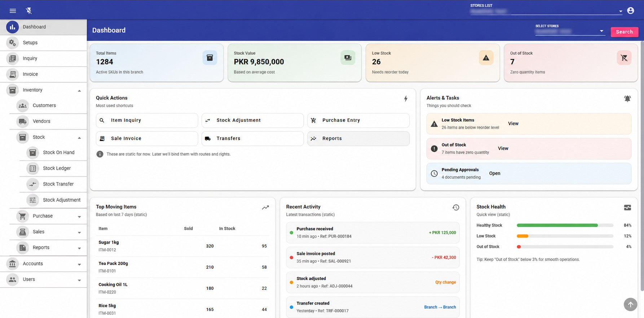Click the Top Moving Items trend icon
This screenshot has width=644, height=318.
[265, 208]
